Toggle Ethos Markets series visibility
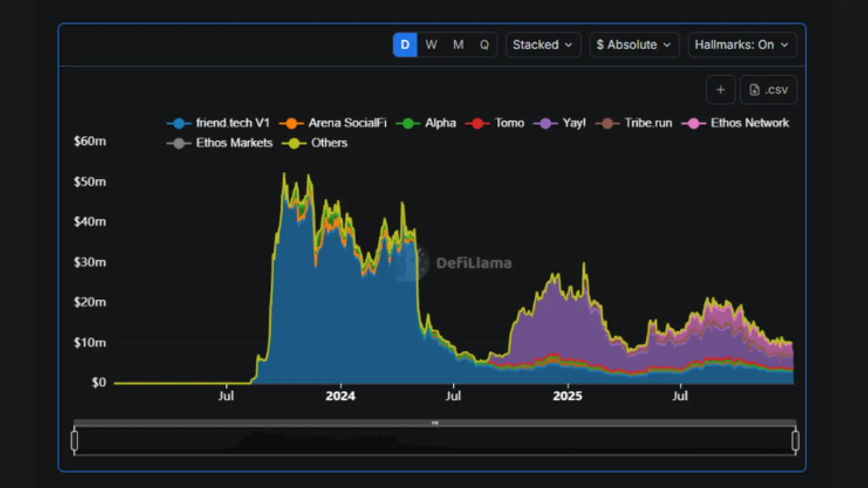 point(179,143)
